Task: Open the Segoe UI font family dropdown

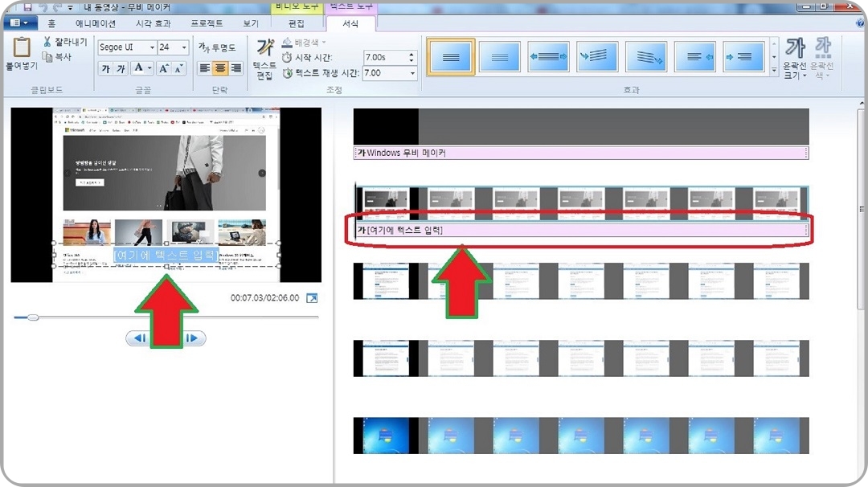Action: (152, 47)
